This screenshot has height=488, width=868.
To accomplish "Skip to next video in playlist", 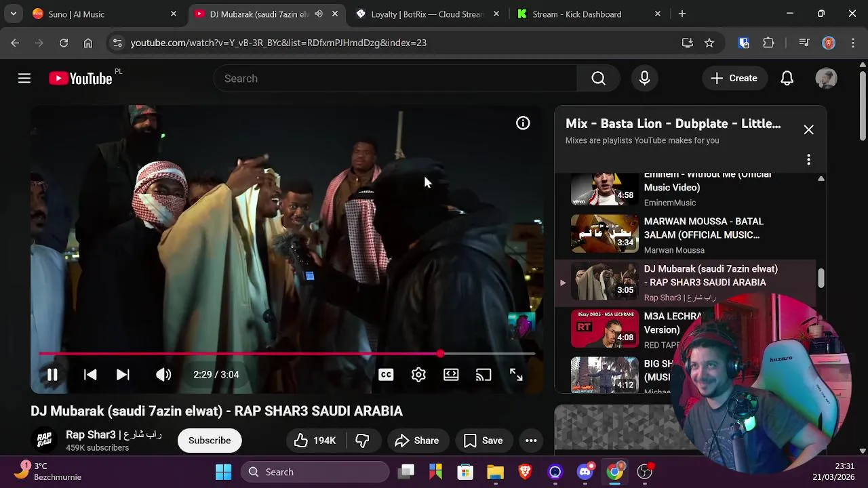I will 123,375.
